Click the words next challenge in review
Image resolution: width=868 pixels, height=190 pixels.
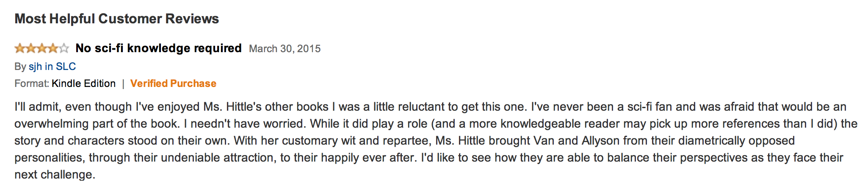pos(53,174)
